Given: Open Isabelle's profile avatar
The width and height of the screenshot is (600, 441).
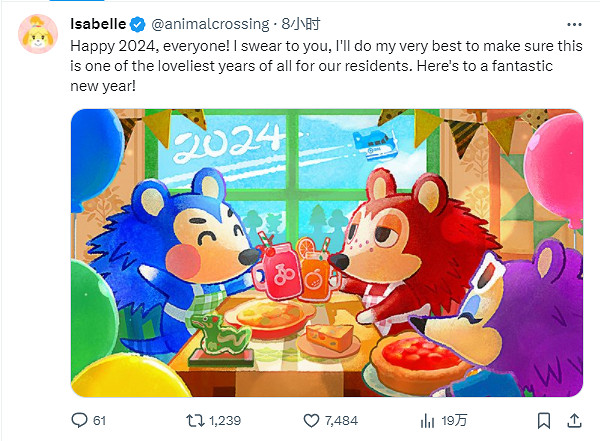Looking at the screenshot, I should (x=34, y=36).
